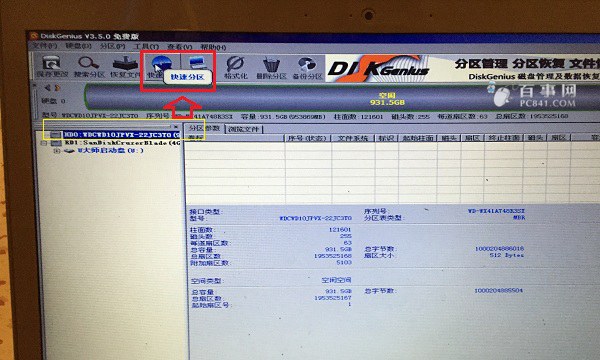Click the 硬盘 0 label beside disk bar
Screen dimensions: 600x360
53,101
